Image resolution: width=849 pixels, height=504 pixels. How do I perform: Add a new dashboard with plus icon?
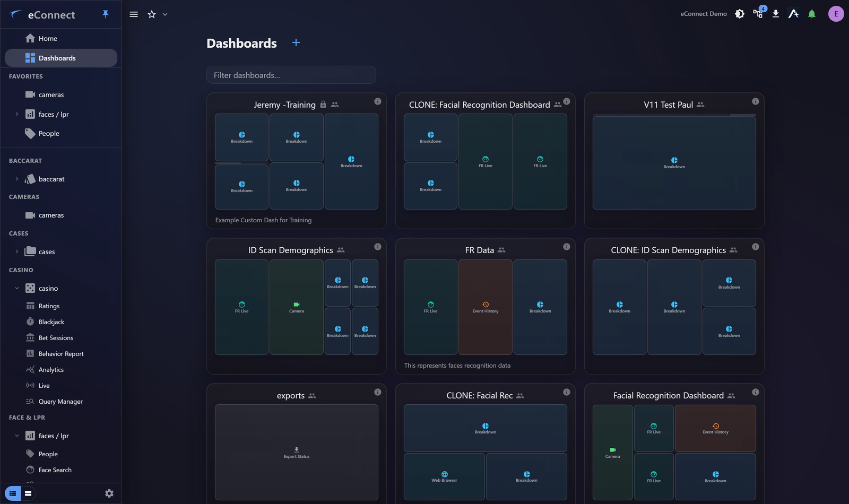pos(296,42)
